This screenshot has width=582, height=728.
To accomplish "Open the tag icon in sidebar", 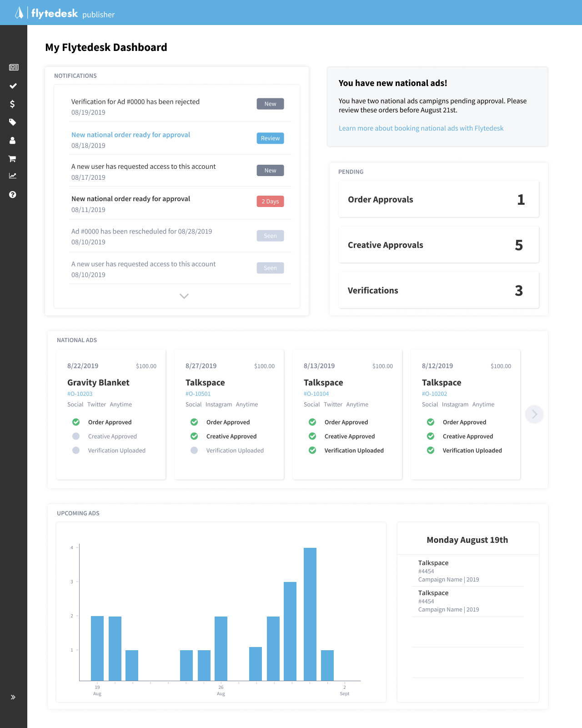I will tap(13, 122).
